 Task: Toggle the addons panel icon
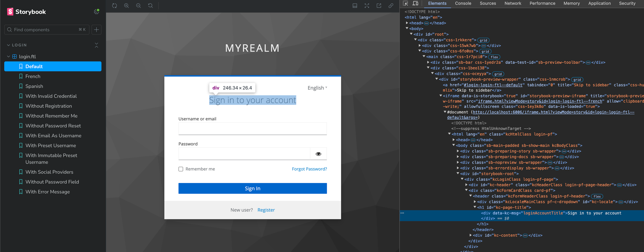[x=355, y=6]
